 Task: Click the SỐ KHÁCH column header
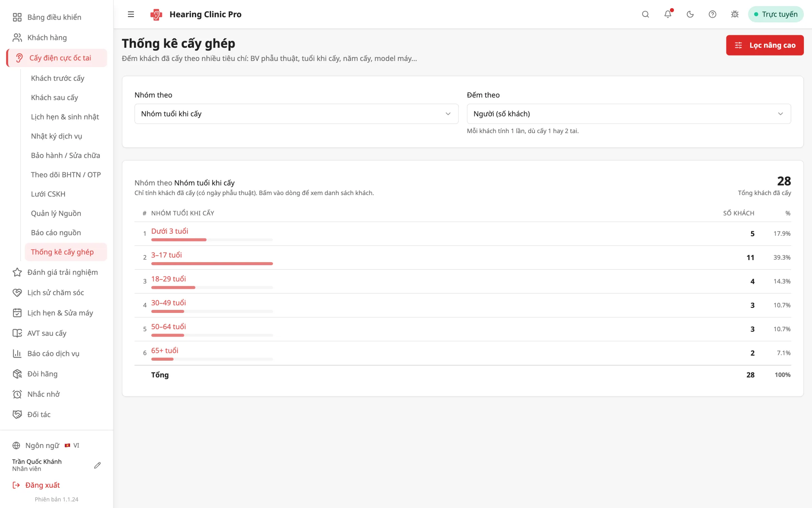point(739,213)
